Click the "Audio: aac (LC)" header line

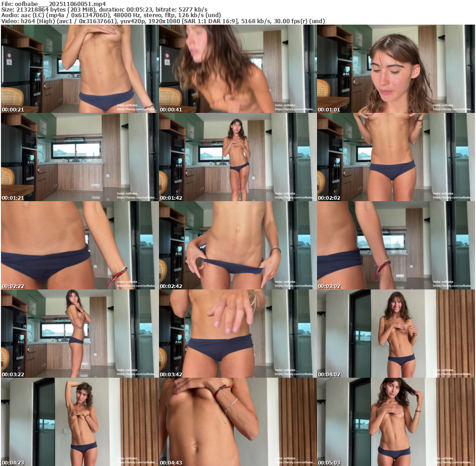[x=111, y=15]
